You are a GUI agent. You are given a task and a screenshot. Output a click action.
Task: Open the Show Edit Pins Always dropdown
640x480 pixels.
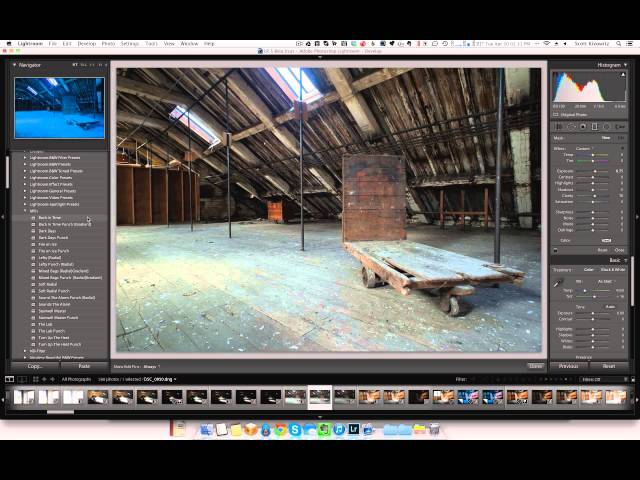151,367
